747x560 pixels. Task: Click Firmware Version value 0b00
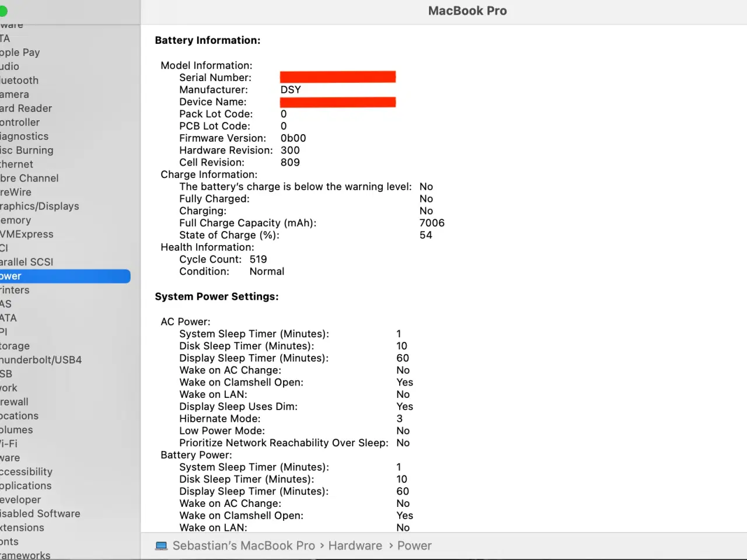(x=293, y=138)
